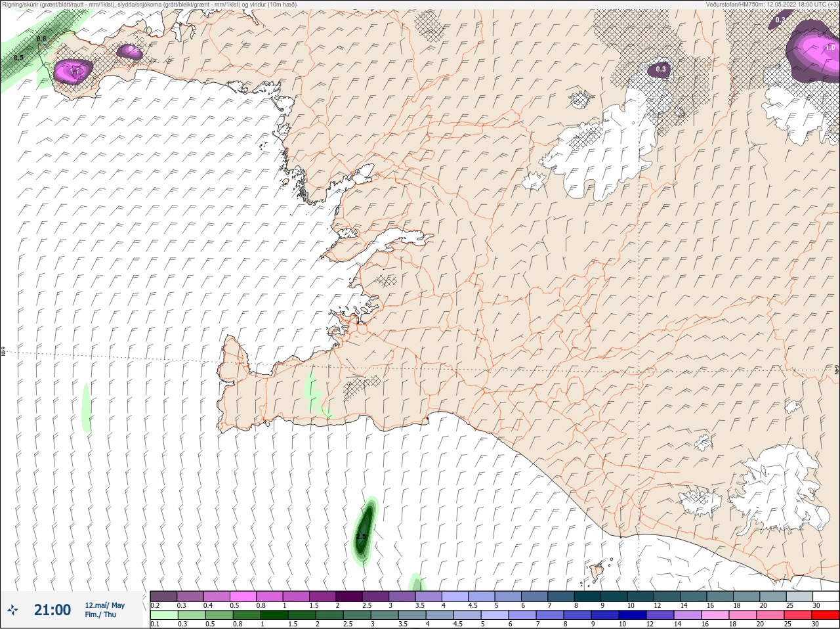
Task: Select the 21:00 forecast time label
Action: tap(52, 610)
